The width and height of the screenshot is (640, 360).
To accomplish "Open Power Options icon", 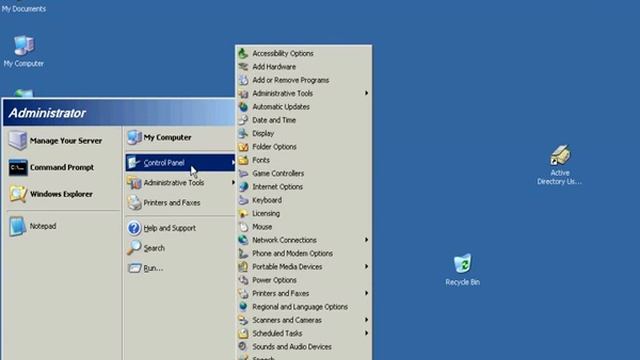I will (x=243, y=280).
